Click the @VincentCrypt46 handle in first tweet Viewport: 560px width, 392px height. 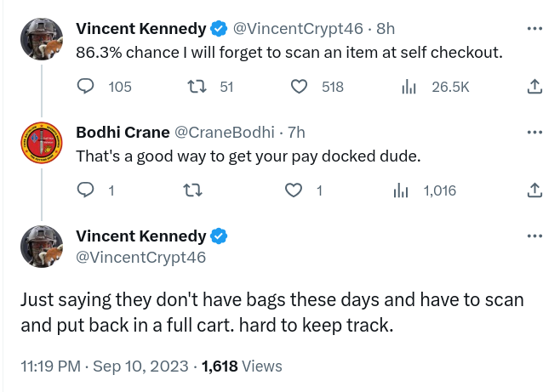(x=298, y=28)
